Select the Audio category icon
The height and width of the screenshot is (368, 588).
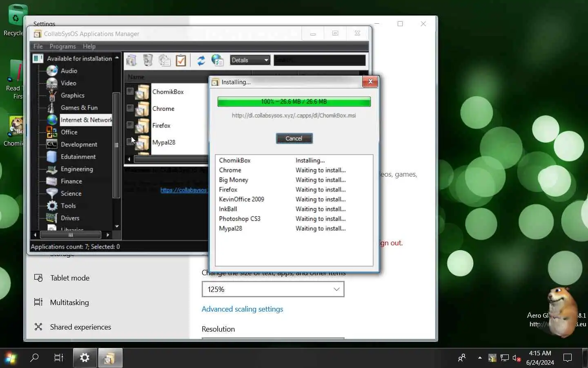coord(52,71)
